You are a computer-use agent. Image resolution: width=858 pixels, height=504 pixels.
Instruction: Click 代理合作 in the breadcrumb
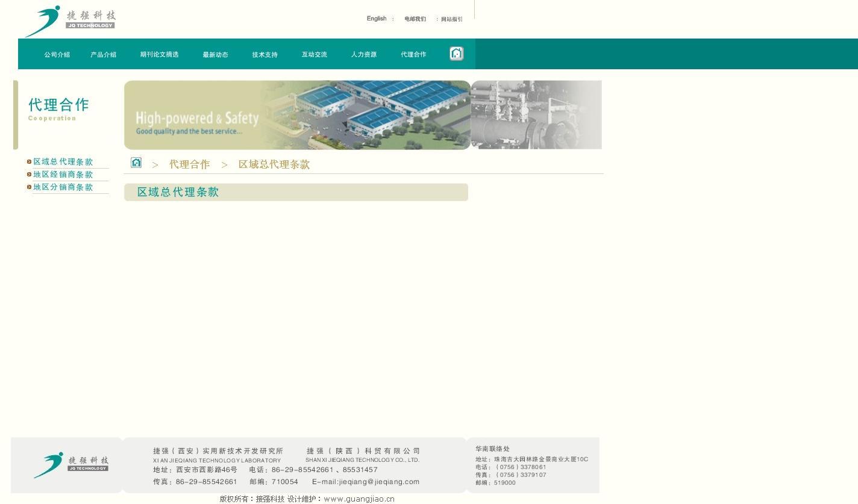[189, 164]
